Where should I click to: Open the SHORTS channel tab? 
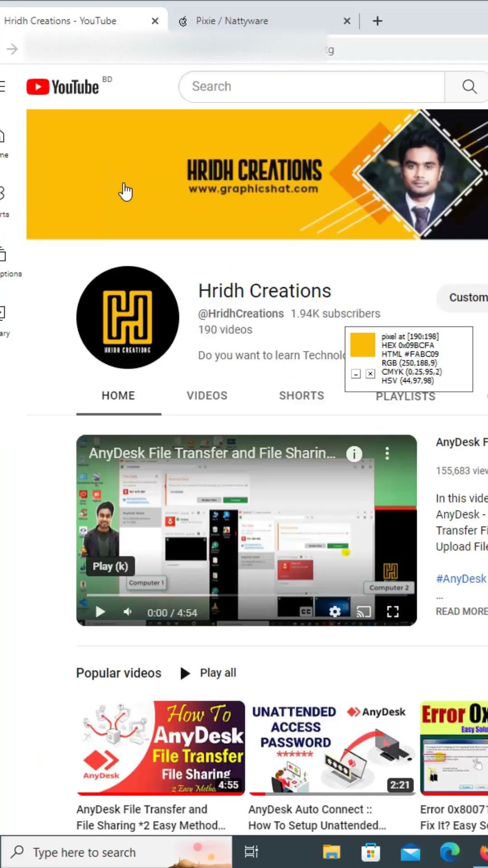pyautogui.click(x=301, y=396)
